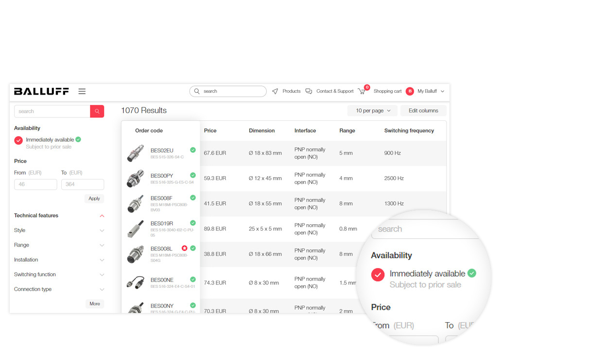Click the Products navigation arrow icon
The image size is (606, 364).
click(275, 91)
